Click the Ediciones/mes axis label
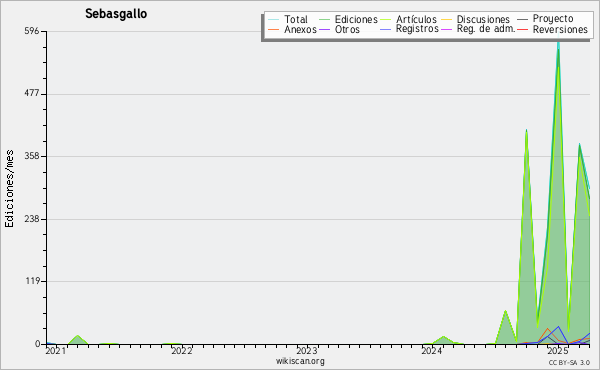 [9, 189]
